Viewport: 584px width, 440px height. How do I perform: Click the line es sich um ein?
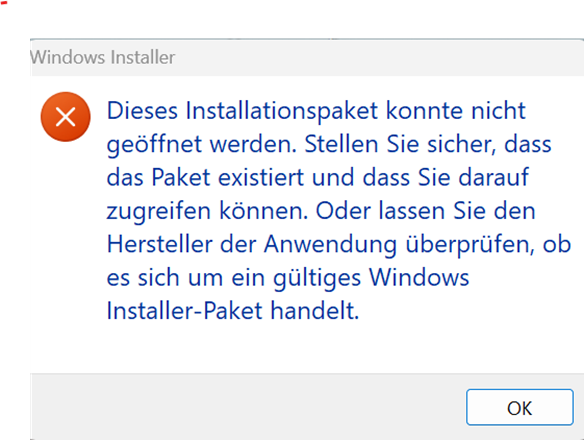288,278
